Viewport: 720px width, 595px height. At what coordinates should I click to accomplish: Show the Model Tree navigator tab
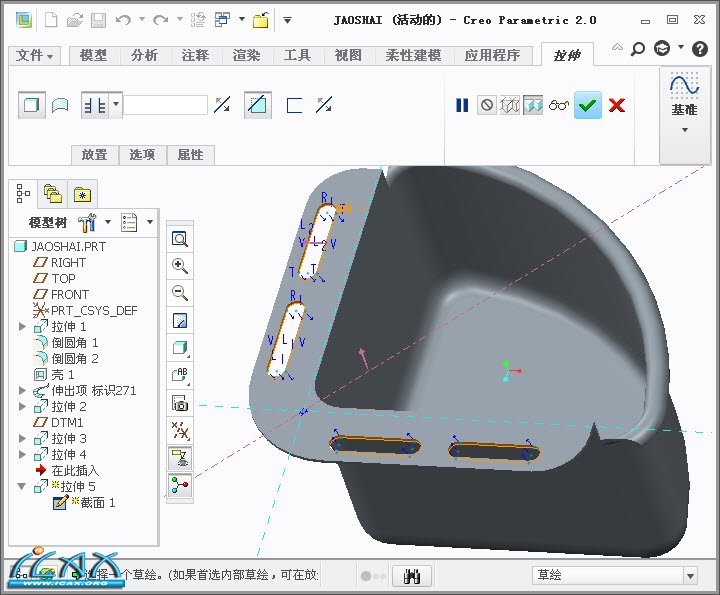(x=23, y=194)
